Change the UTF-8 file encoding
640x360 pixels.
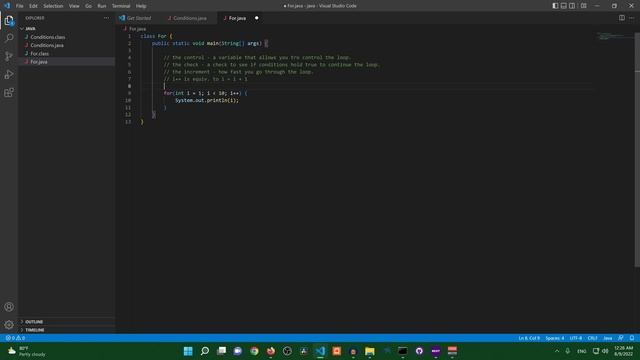pos(576,338)
